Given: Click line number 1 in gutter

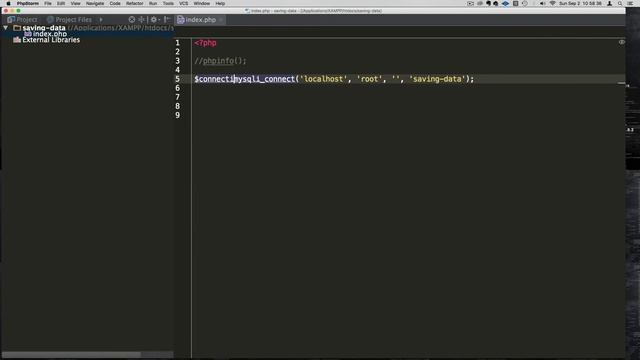Looking at the screenshot, I should [x=178, y=43].
